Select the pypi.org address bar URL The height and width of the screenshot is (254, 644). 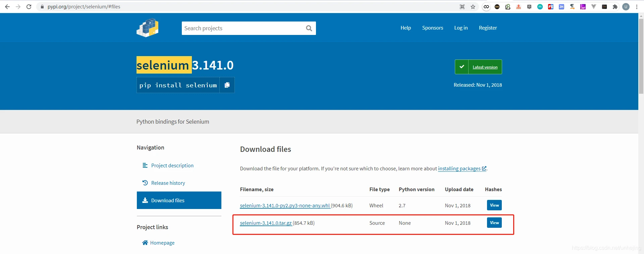84,7
